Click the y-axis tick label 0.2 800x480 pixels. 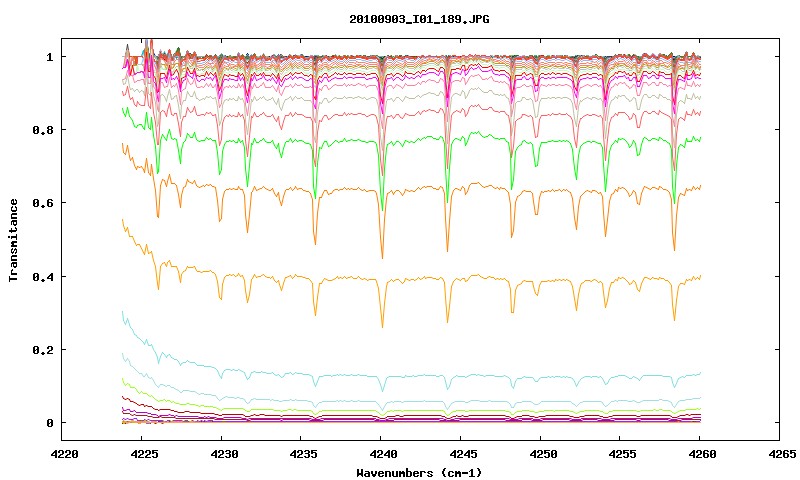(42, 350)
